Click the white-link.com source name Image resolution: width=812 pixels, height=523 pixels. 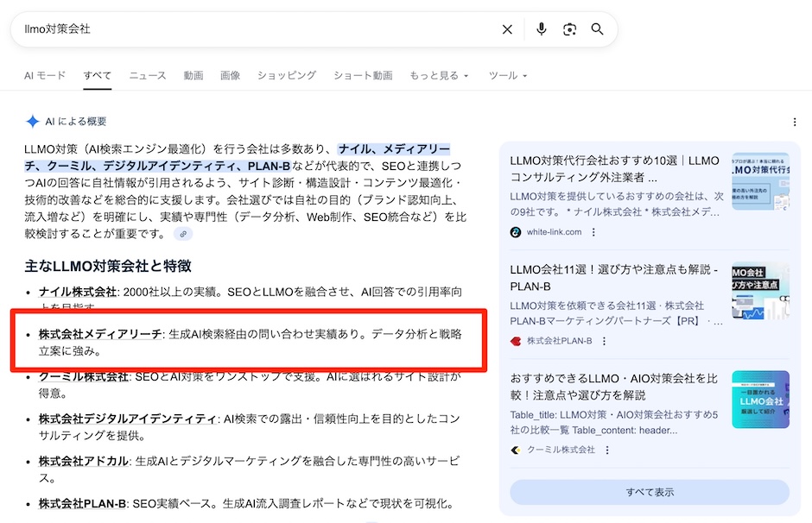pos(554,232)
